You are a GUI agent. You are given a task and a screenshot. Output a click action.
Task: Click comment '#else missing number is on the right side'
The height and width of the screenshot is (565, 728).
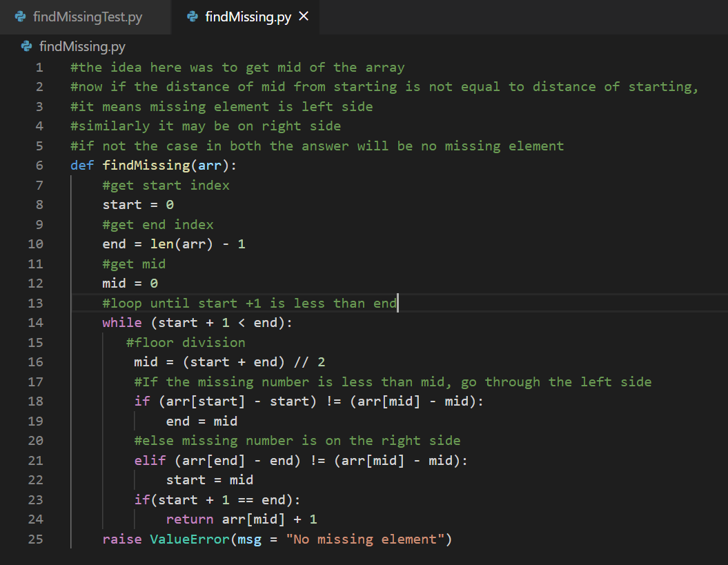click(x=297, y=441)
